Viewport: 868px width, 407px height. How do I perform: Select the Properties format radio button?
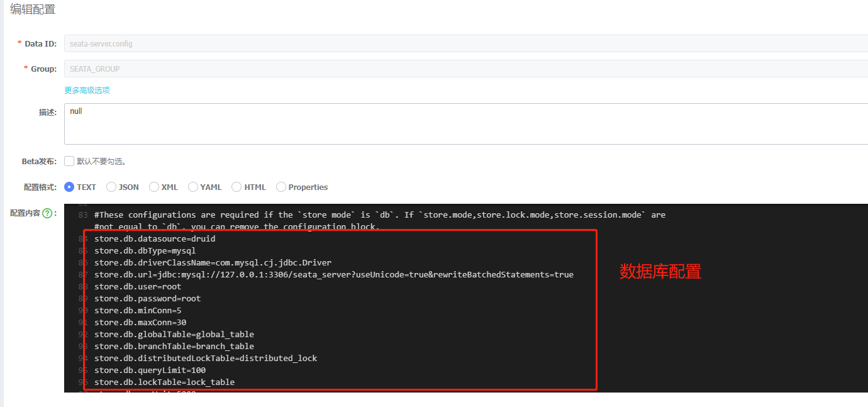281,187
